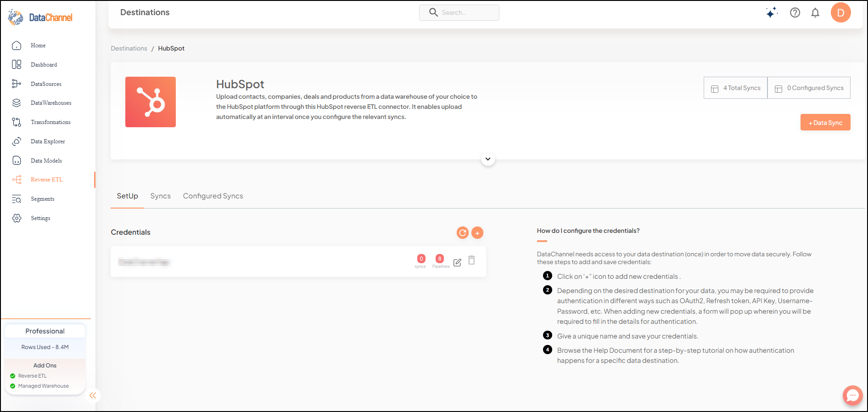
Task: Open the notifications bell
Action: [x=815, y=12]
